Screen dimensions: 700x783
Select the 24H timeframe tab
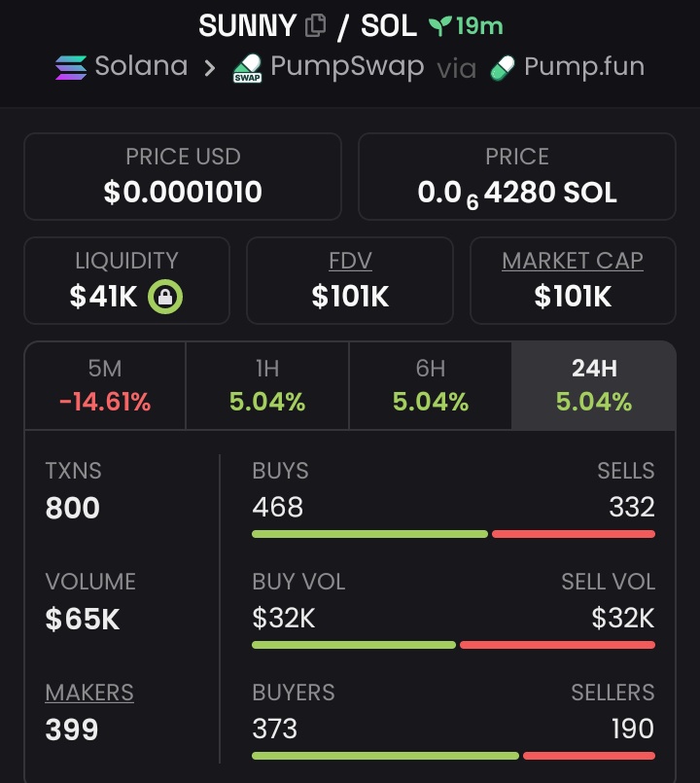coord(593,385)
